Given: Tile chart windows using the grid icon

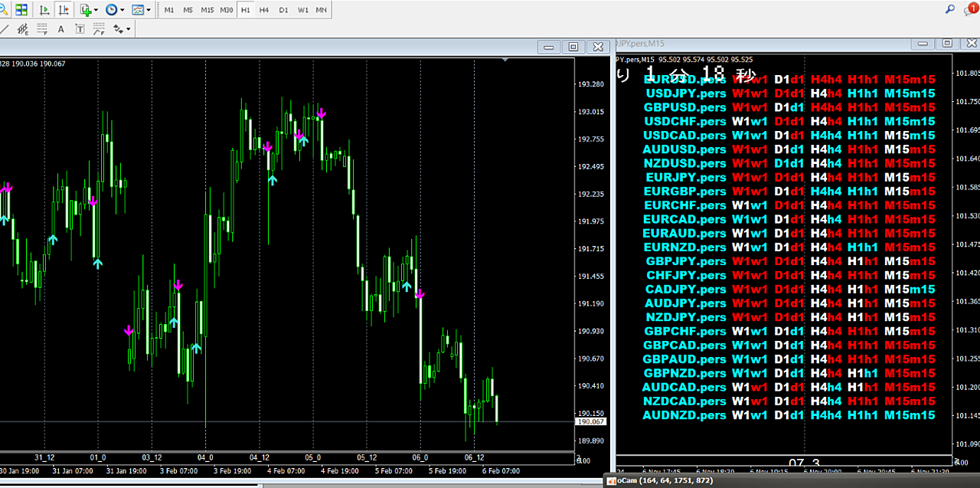Looking at the screenshot, I should click(x=21, y=10).
